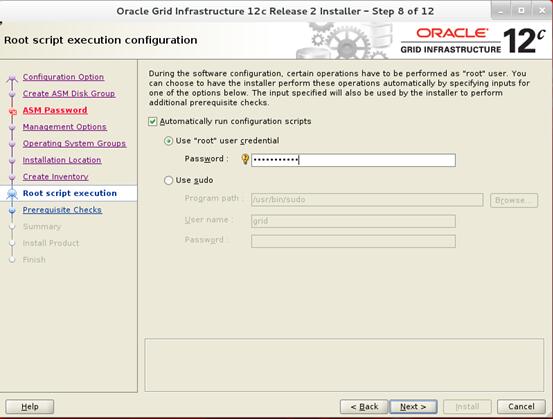Uncheck Automatically run configuration scripts
Viewport: 553px width, 419px height.
coord(152,122)
